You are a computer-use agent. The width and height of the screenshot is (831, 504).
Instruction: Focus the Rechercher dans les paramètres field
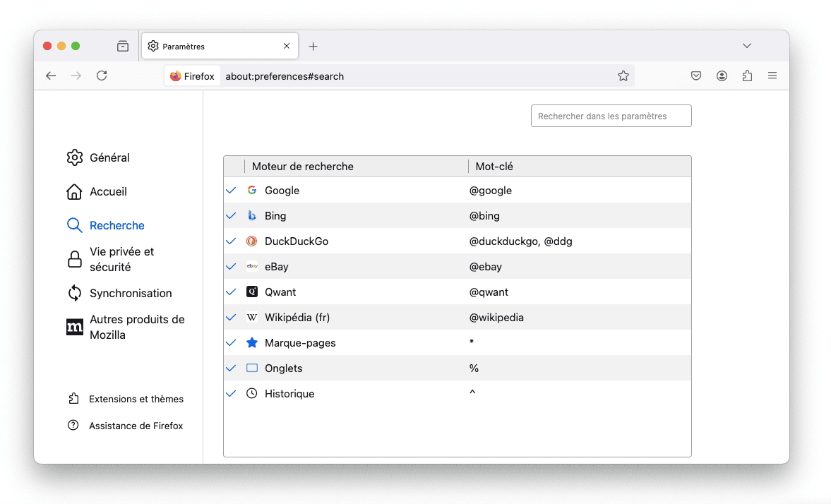click(611, 116)
